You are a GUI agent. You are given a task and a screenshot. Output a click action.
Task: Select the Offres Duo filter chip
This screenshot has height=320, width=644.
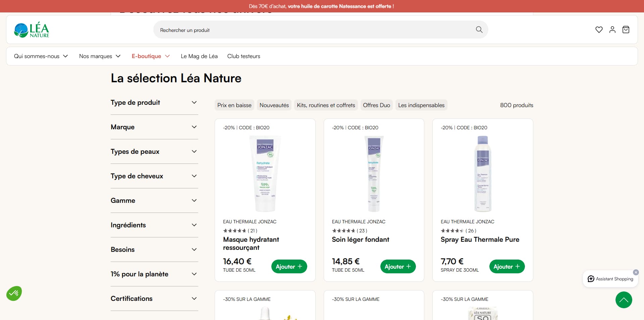376,105
